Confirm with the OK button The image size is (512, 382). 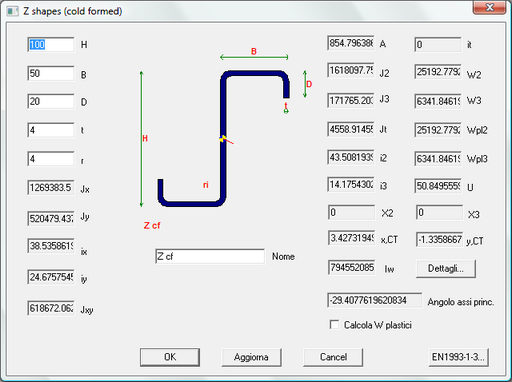(170, 357)
